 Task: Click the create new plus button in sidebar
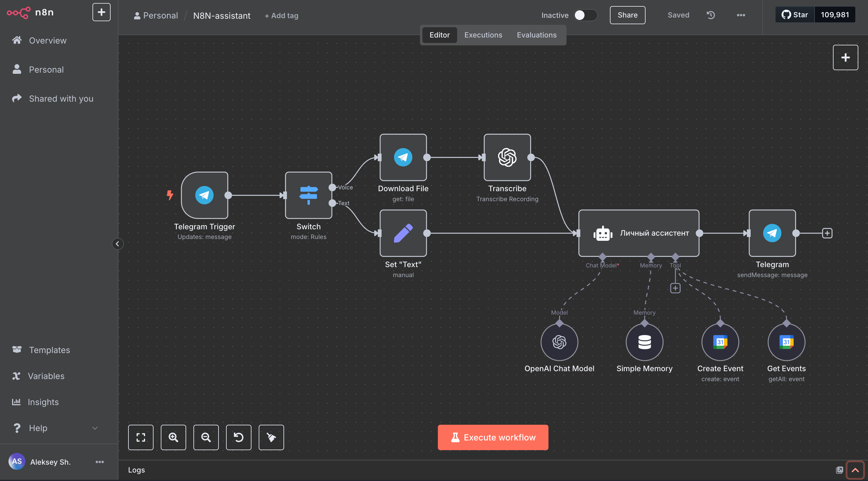pos(102,12)
